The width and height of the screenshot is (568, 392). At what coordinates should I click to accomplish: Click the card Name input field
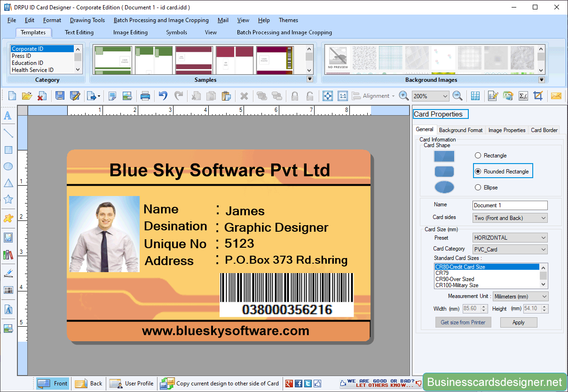point(510,205)
